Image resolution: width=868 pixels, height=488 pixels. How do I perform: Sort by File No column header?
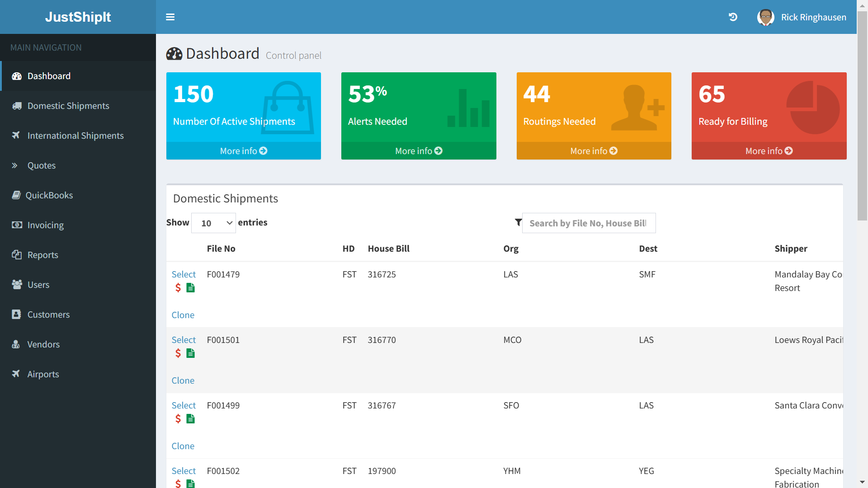[x=221, y=249]
